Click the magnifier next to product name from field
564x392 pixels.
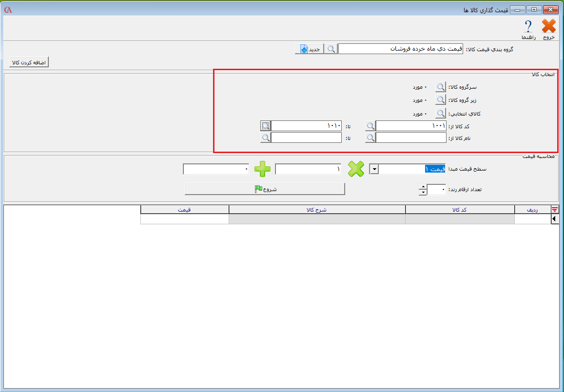370,138
